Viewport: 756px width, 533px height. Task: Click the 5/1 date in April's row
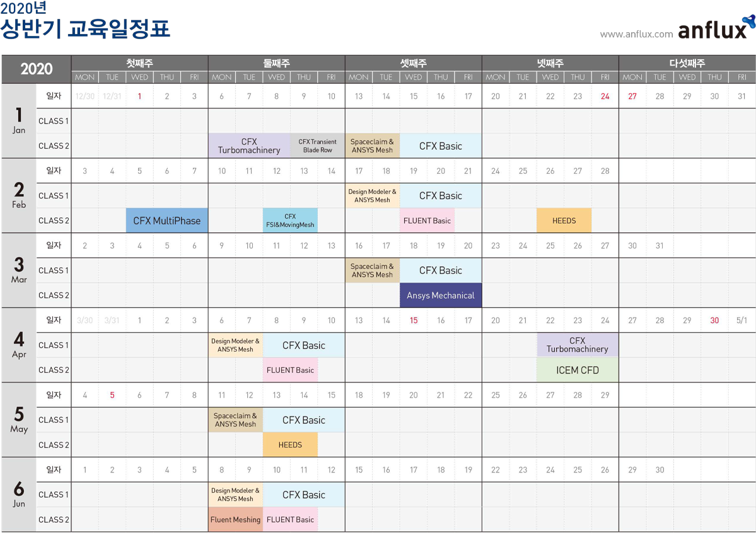741,320
